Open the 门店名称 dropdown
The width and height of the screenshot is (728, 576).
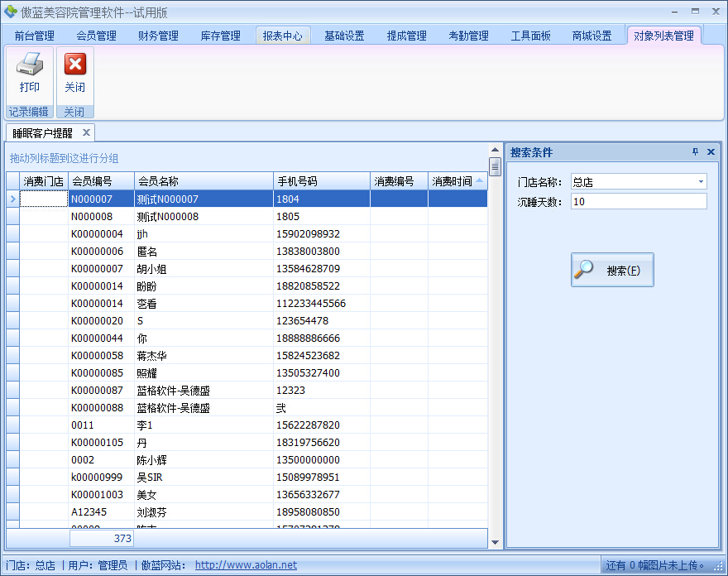click(701, 182)
